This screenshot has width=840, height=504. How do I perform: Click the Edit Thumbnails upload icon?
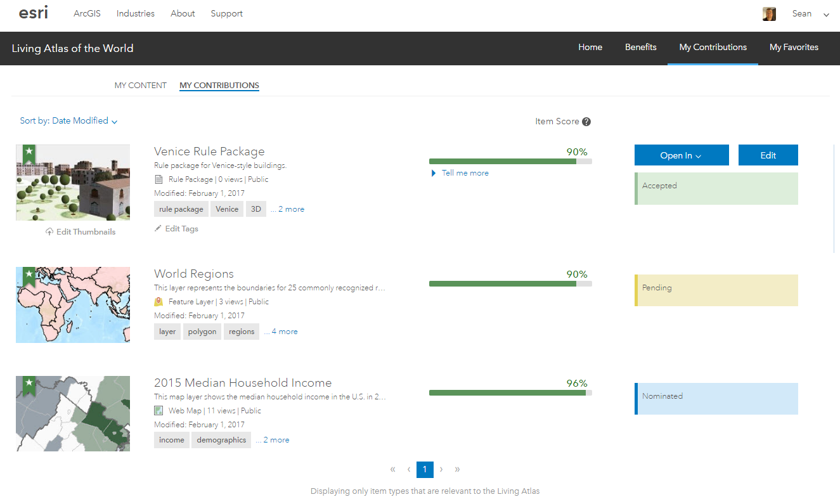(x=49, y=232)
